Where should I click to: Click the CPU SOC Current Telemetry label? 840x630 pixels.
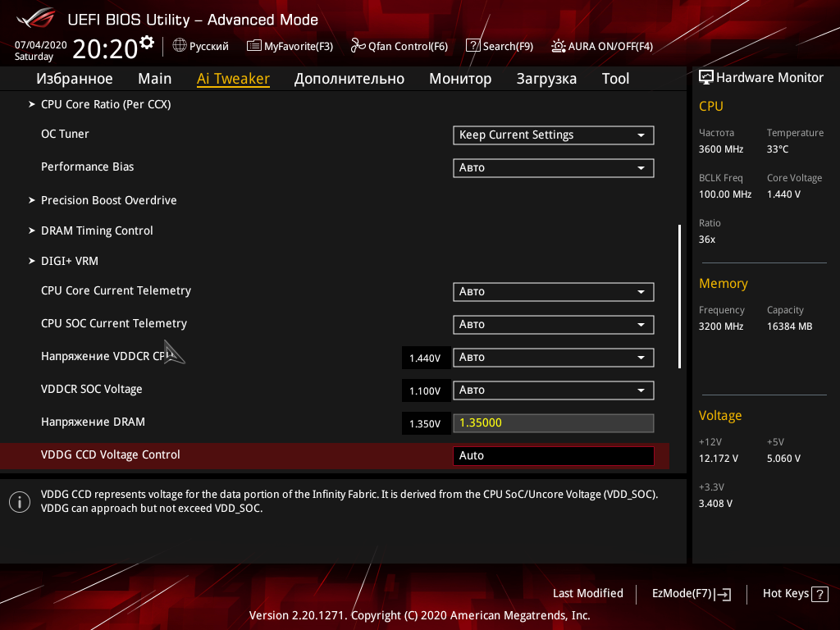[x=113, y=323]
